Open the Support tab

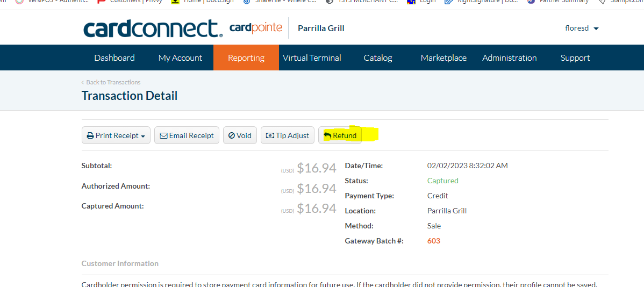(x=575, y=58)
